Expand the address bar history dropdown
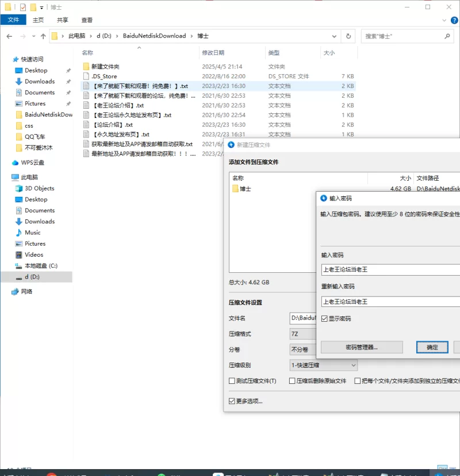This screenshot has width=460, height=476. tap(334, 36)
